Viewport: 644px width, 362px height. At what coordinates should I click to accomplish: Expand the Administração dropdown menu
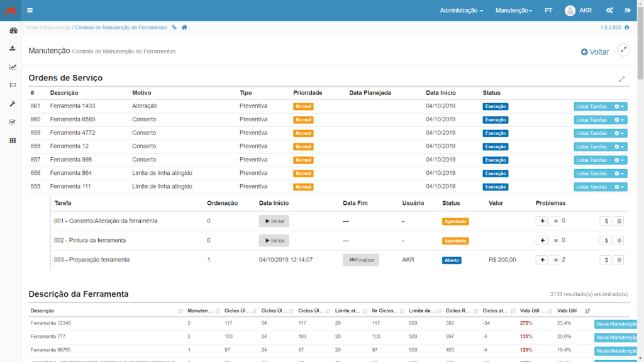(x=461, y=11)
